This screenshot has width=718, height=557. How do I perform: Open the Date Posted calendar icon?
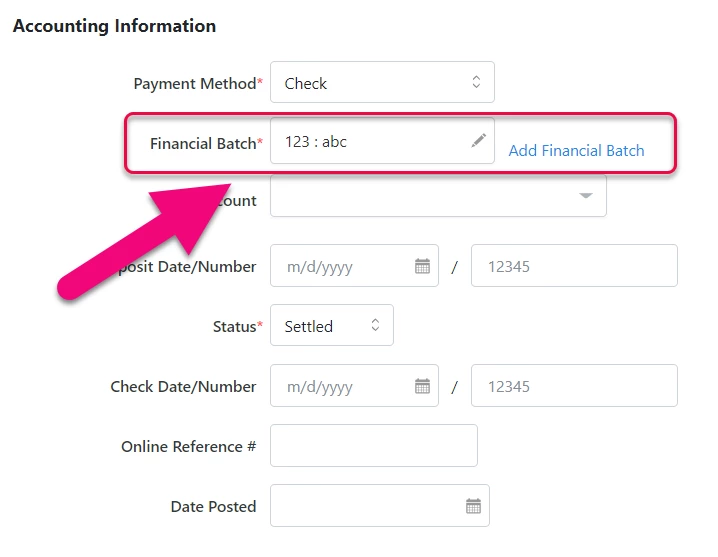pos(473,506)
